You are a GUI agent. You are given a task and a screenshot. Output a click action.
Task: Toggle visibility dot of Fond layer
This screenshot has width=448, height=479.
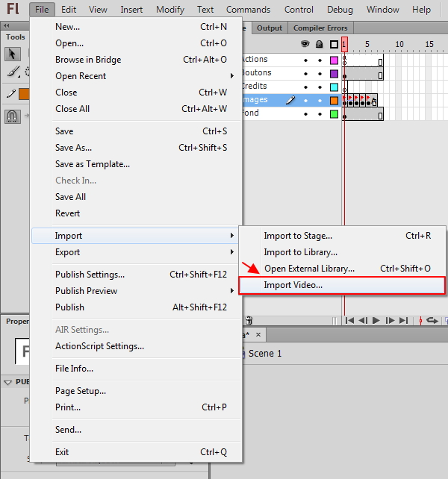(x=305, y=114)
